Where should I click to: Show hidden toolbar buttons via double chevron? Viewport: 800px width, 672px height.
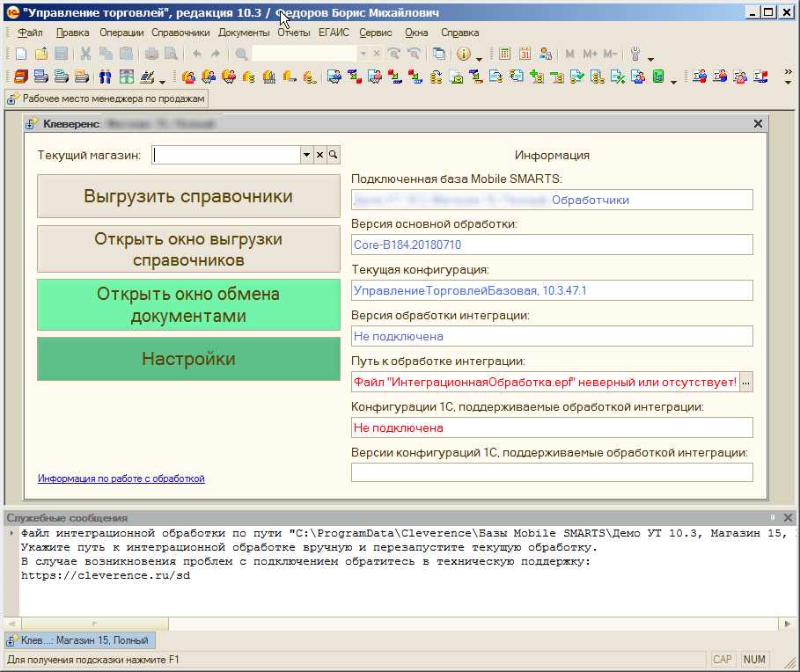click(x=789, y=72)
